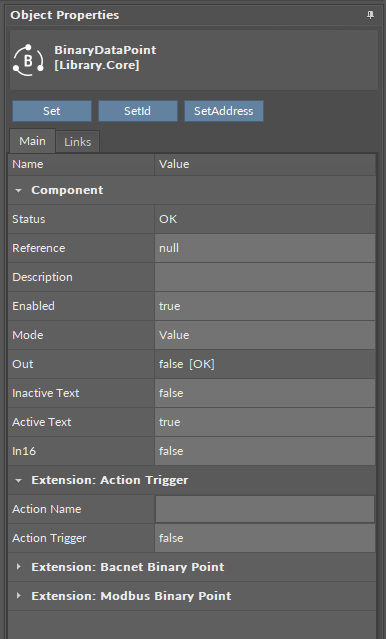Click the Active Text value field
This screenshot has height=639, width=386.
(265, 422)
